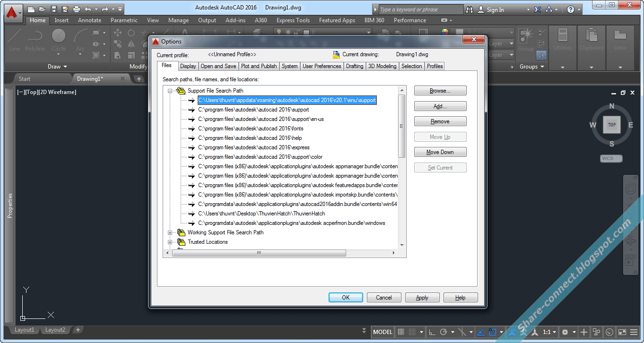This screenshot has width=644, height=343.
Task: Expand the Trusted Locations node
Action: click(170, 242)
